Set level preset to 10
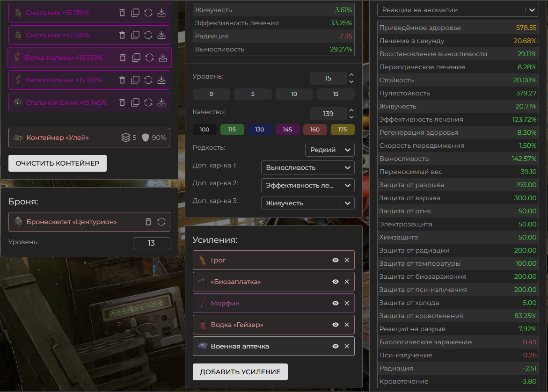This screenshot has width=548, height=392. coord(294,94)
